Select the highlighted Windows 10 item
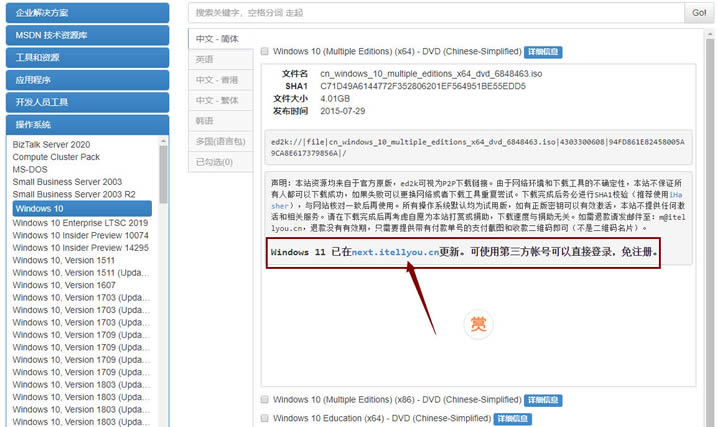Viewport: 717px width, 427px height. [x=82, y=208]
